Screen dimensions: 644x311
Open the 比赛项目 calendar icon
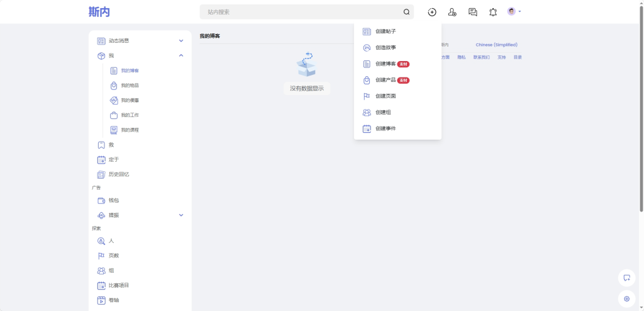[x=101, y=285]
